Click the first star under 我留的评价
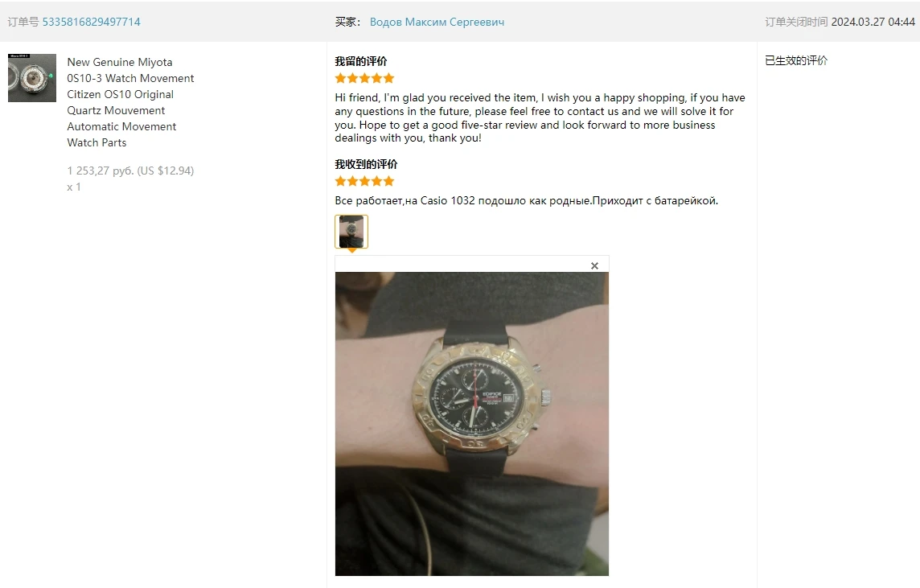 [340, 79]
